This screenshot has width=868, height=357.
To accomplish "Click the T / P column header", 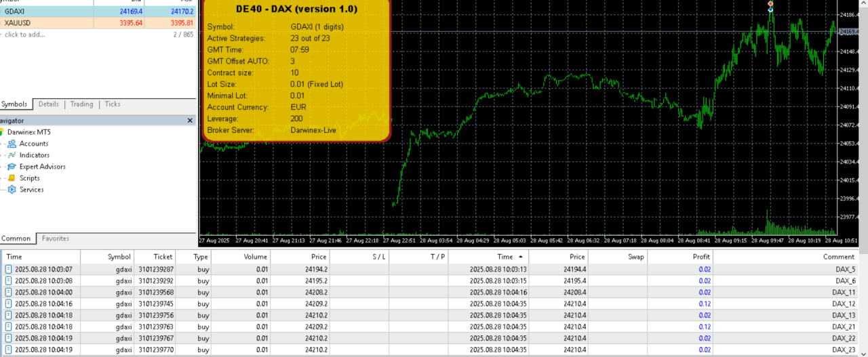I will (x=418, y=257).
